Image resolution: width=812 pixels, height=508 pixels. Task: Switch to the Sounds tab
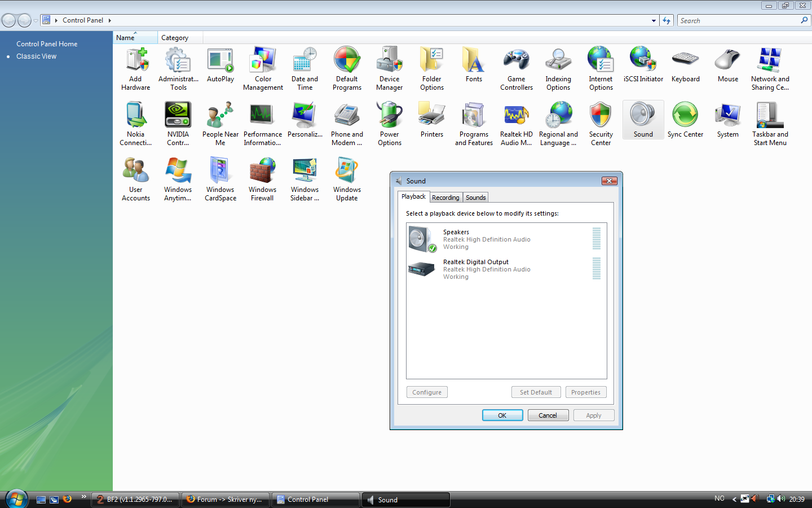tap(475, 198)
